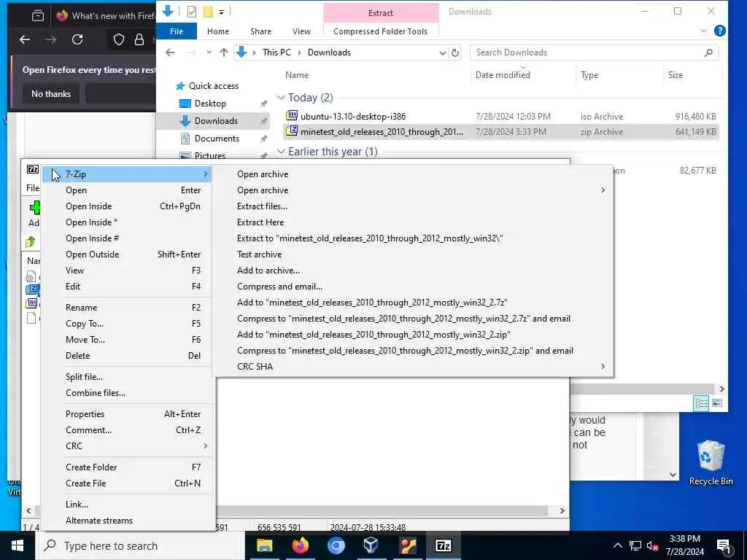Click the Windows Start button
Viewport: 747px width, 560px height.
[18, 545]
